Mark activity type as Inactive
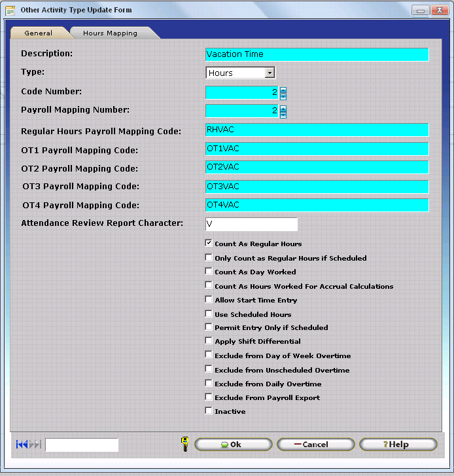Viewport: 454px width, 476px height. click(209, 411)
